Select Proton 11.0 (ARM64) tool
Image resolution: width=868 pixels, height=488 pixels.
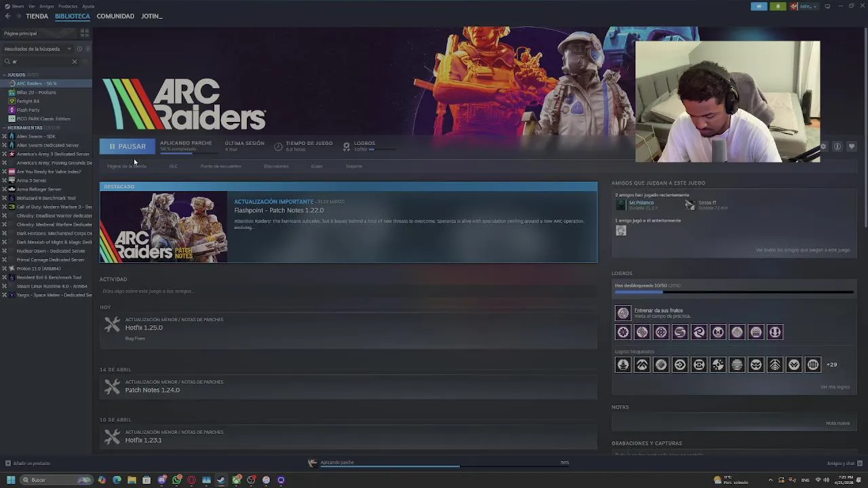pyautogui.click(x=46, y=268)
